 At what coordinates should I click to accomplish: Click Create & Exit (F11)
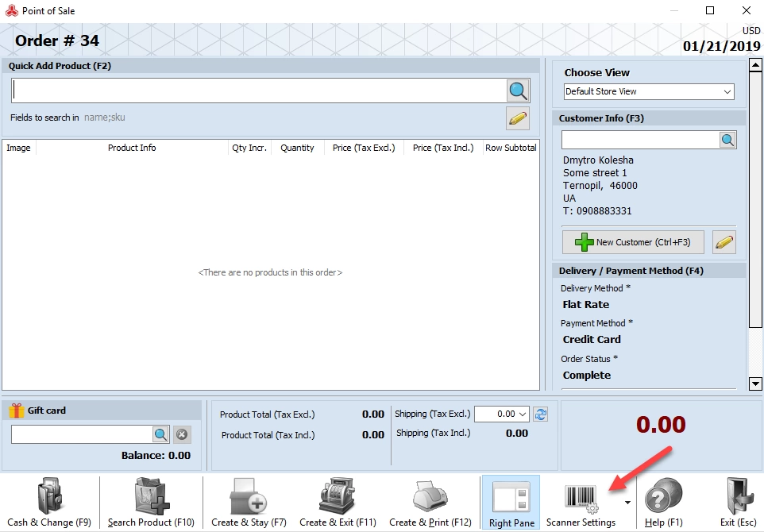[338, 503]
